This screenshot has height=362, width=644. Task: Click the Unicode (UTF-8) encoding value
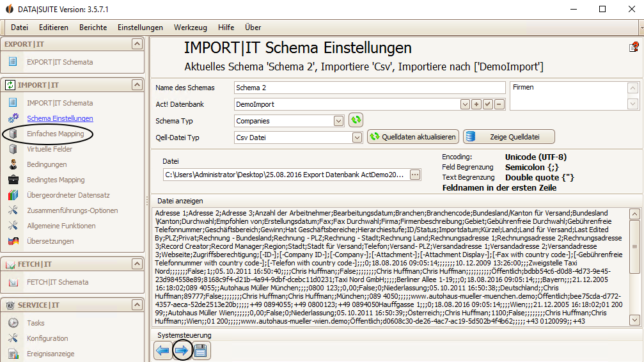coord(535,157)
